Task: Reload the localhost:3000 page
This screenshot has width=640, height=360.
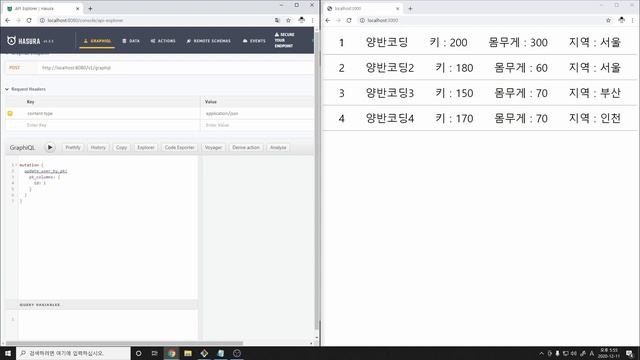Action: tap(349, 20)
